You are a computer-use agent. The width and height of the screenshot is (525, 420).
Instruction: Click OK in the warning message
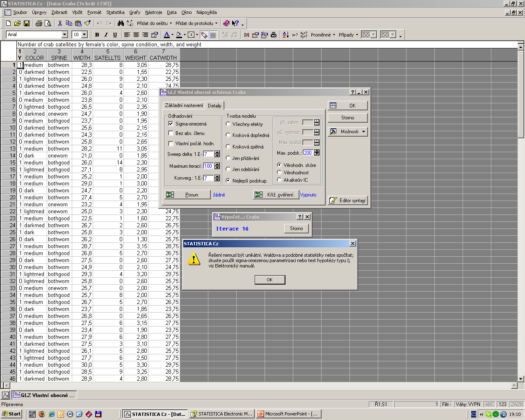(x=269, y=280)
